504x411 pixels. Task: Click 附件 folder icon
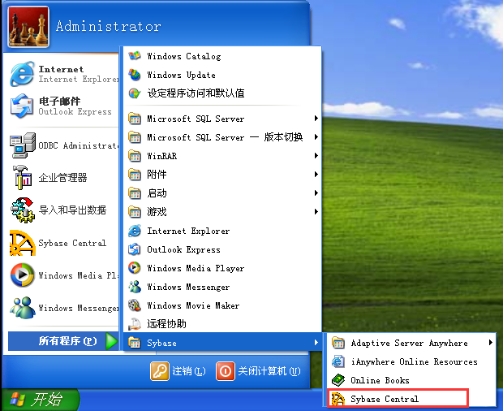[135, 174]
